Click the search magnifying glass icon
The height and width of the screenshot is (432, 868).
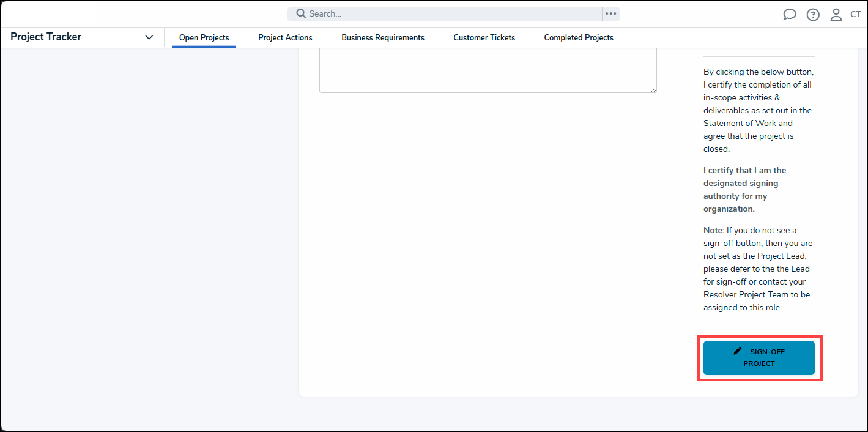pos(300,13)
